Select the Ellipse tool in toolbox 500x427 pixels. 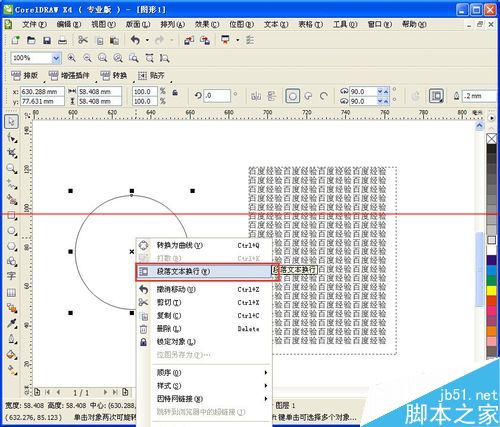12,231
